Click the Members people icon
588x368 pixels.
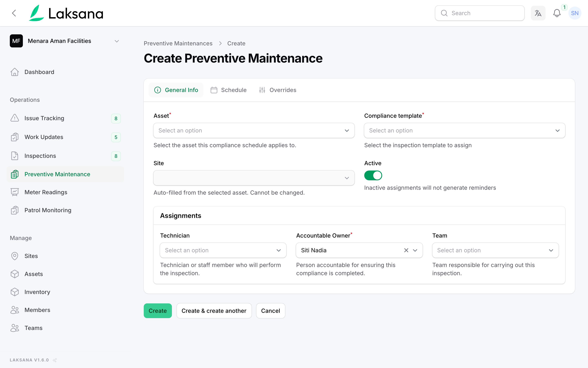[14, 310]
